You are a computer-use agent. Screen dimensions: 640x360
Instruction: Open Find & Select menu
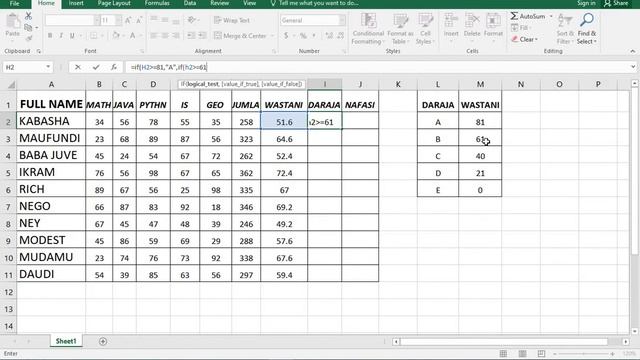(587, 29)
